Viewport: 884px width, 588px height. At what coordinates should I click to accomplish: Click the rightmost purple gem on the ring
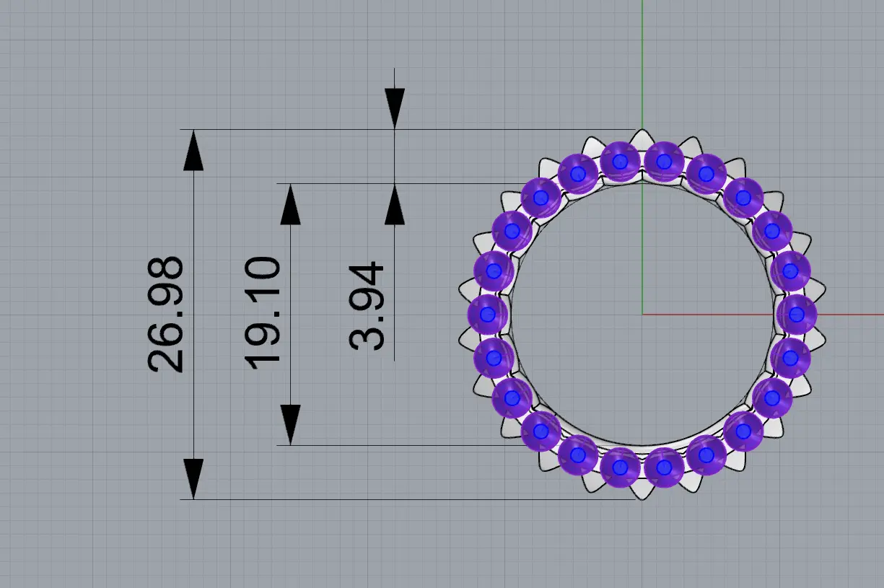click(797, 315)
